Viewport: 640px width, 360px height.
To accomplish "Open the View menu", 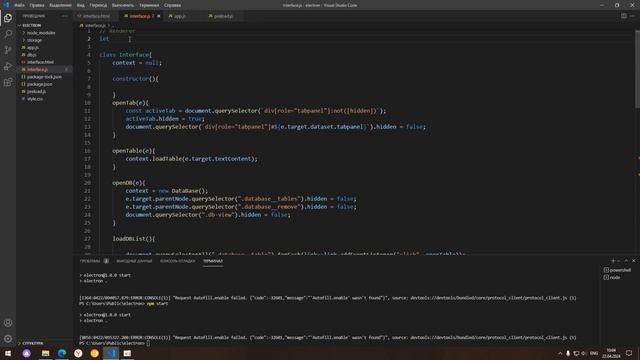I will point(81,5).
